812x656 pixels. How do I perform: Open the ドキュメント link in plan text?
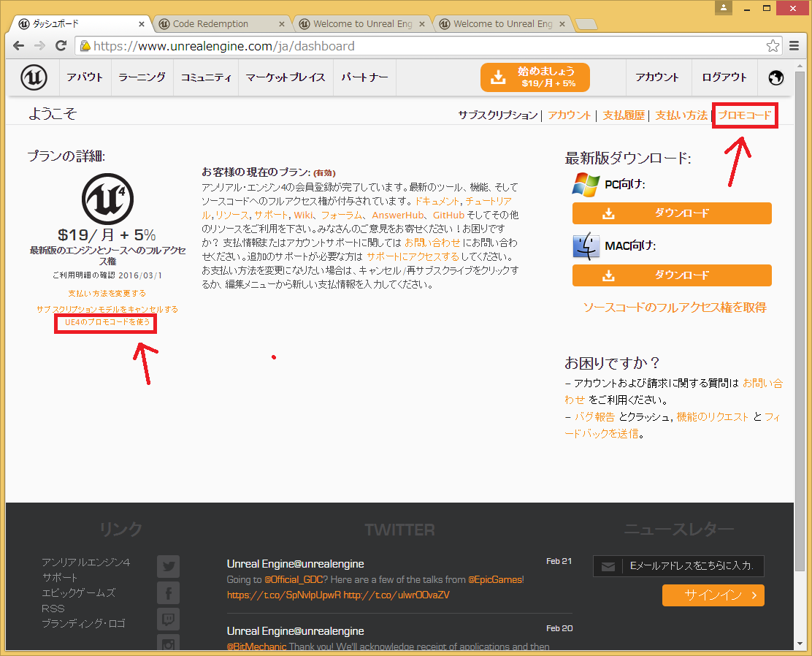(437, 201)
